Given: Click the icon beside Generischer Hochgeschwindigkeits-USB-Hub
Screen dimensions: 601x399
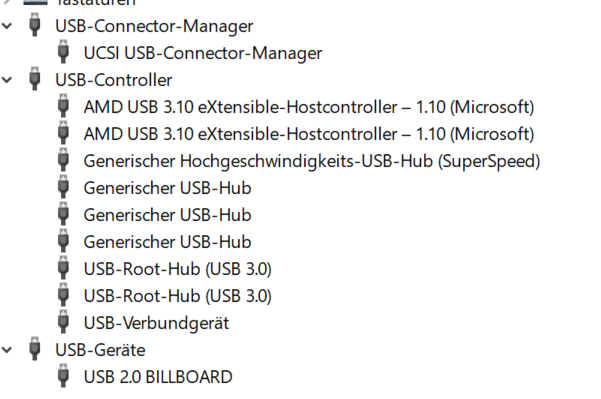Looking at the screenshot, I should [63, 159].
